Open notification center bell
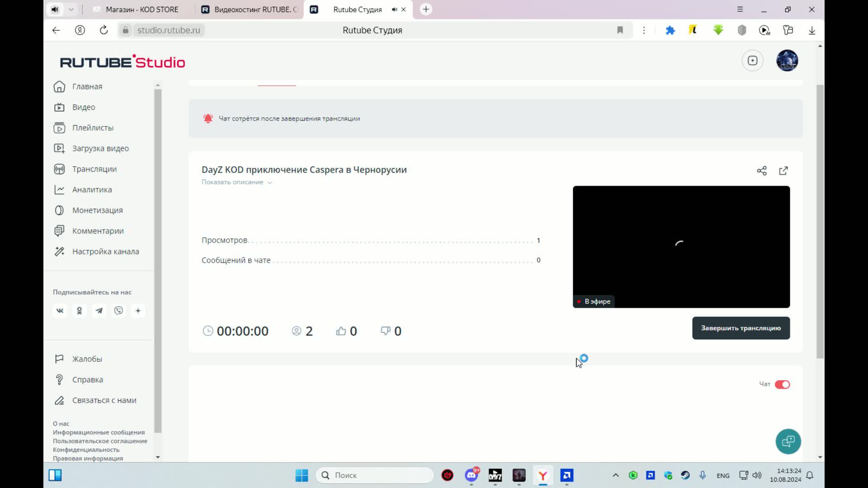 click(810, 475)
